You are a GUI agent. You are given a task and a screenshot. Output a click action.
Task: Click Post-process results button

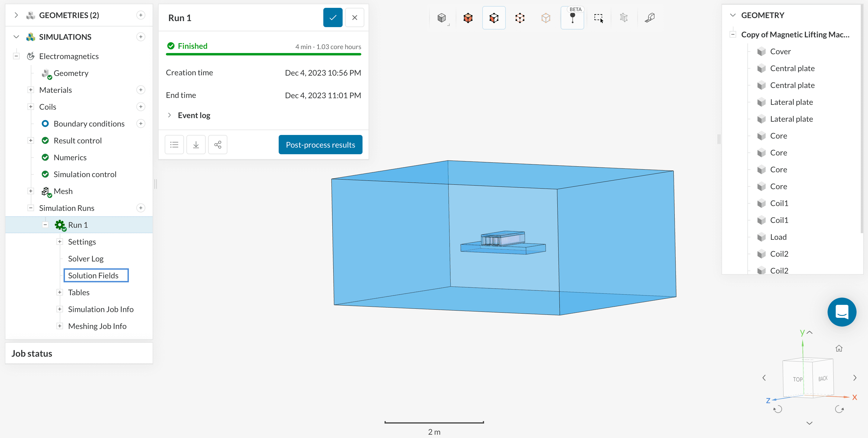[320, 145]
